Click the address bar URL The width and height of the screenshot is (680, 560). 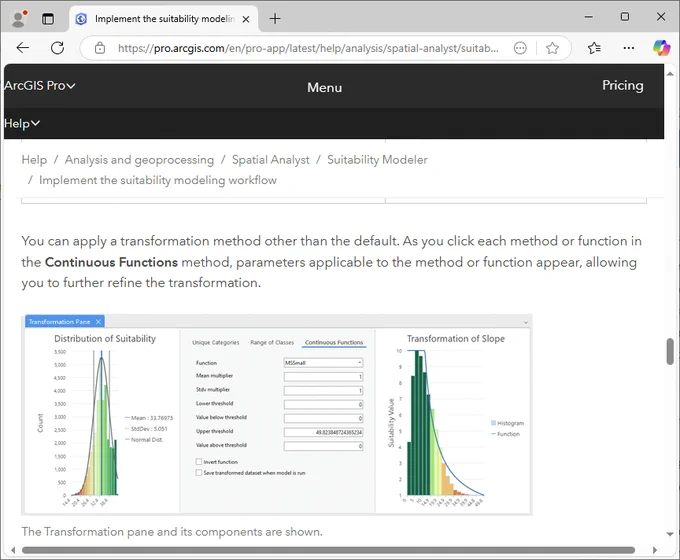(308, 48)
